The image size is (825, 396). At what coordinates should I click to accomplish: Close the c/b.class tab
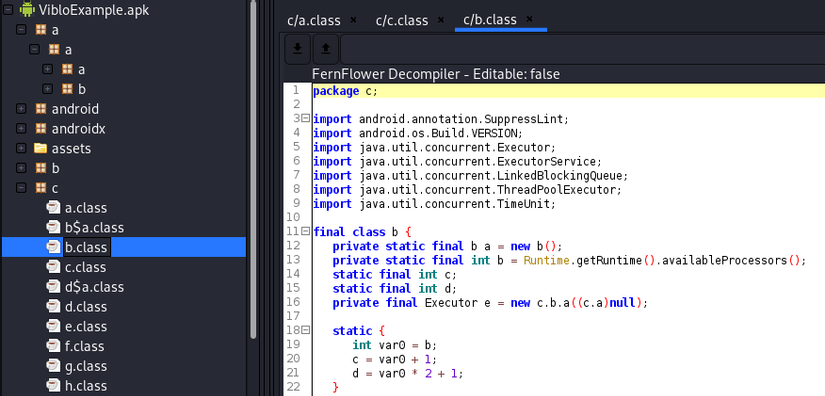(529, 19)
